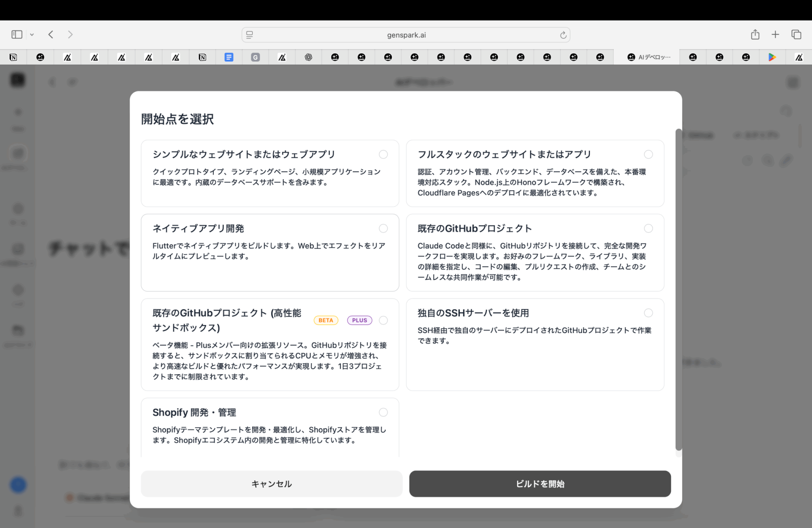Screen dimensions: 812x528
Task: Select フルスタックのウェブサイト radio option
Action: tap(648, 154)
